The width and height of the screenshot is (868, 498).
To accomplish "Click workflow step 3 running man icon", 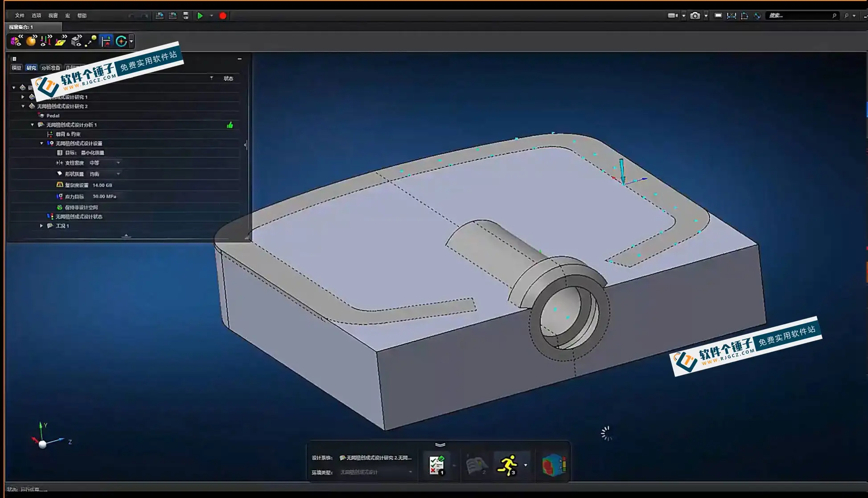I will pyautogui.click(x=507, y=465).
